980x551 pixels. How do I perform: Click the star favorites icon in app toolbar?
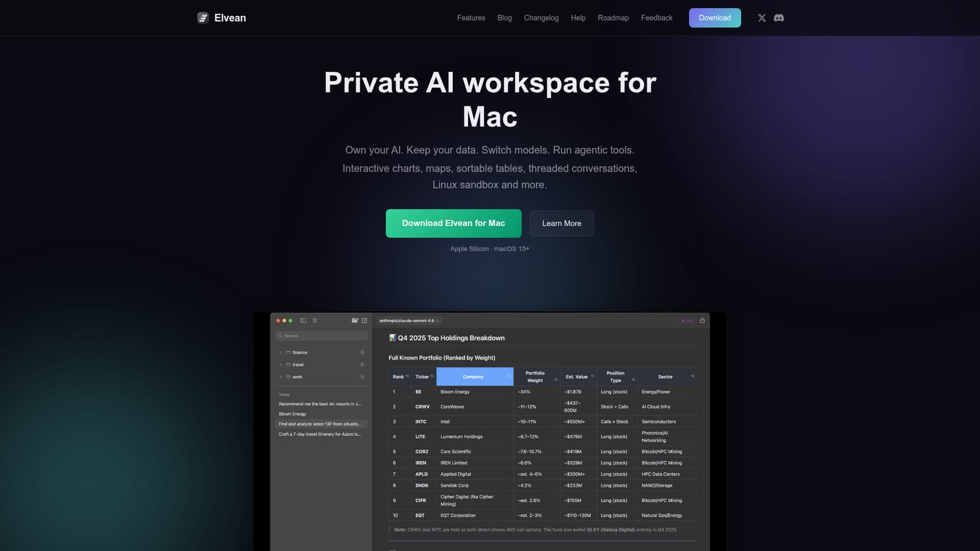point(315,320)
